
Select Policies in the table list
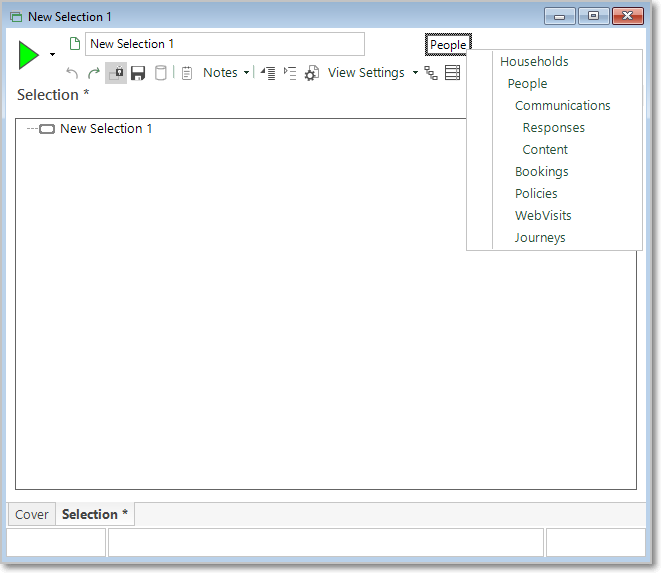[x=536, y=194]
